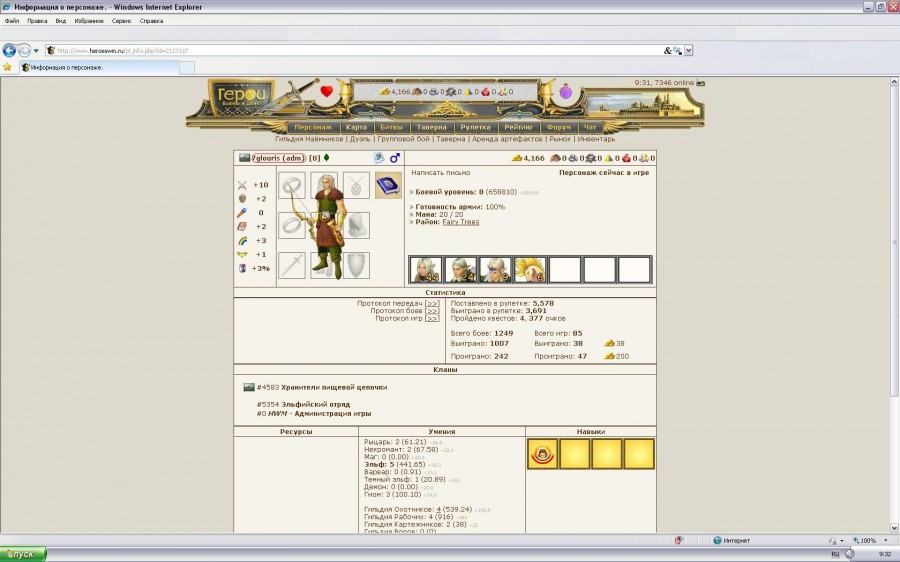
Task: Follow the Гильдия Наёмников link
Action: [x=309, y=139]
